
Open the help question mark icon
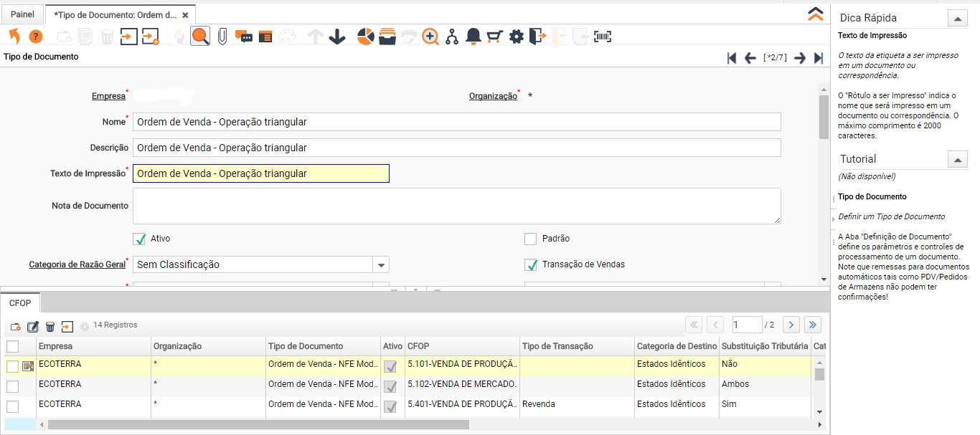(x=36, y=37)
